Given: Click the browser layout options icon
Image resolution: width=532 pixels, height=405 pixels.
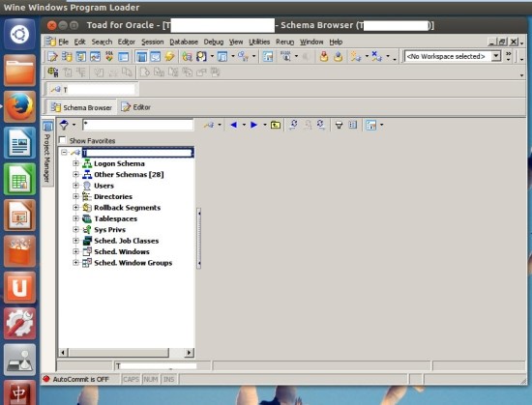Looking at the screenshot, I should tap(370, 125).
